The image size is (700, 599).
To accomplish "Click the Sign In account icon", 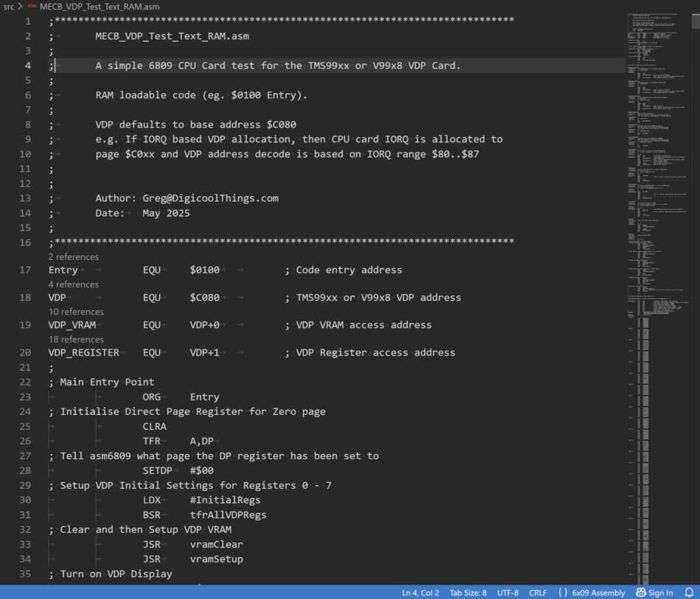I will [x=641, y=592].
